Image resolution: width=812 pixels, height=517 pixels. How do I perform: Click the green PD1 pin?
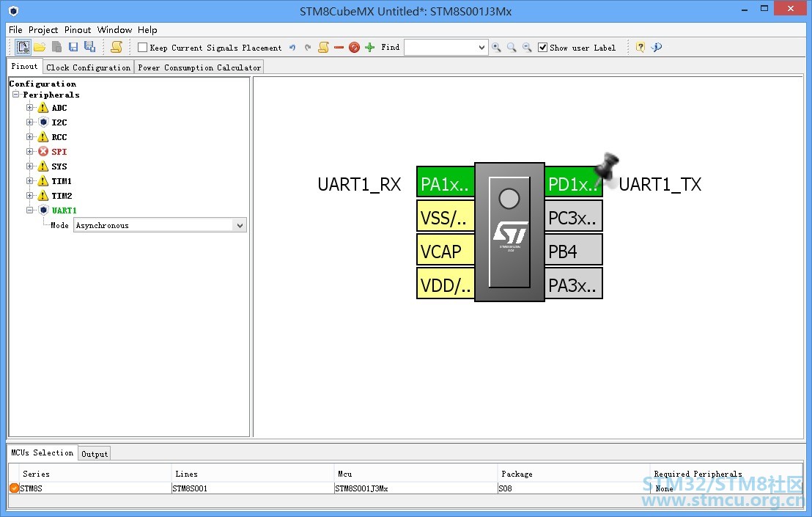click(573, 183)
